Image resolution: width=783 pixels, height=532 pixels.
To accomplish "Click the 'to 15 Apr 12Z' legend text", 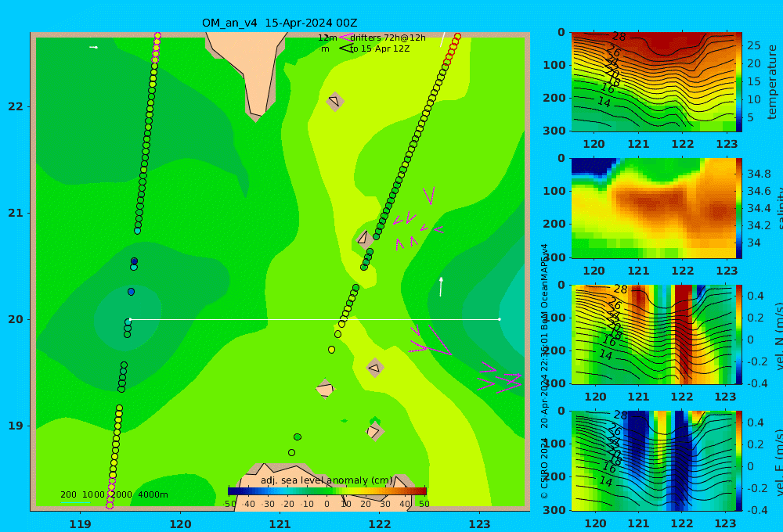I will point(380,49).
